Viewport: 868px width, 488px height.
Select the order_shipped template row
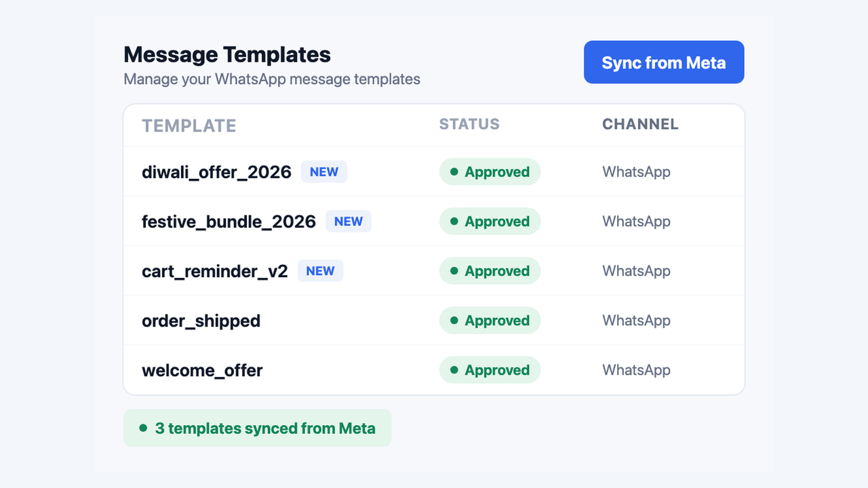434,321
